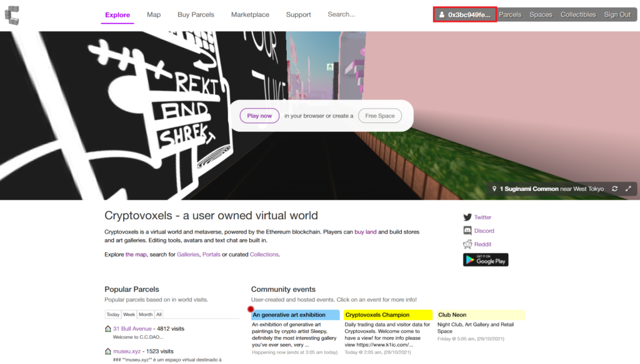Click the Cryptovoxels cube logo

(x=12, y=15)
